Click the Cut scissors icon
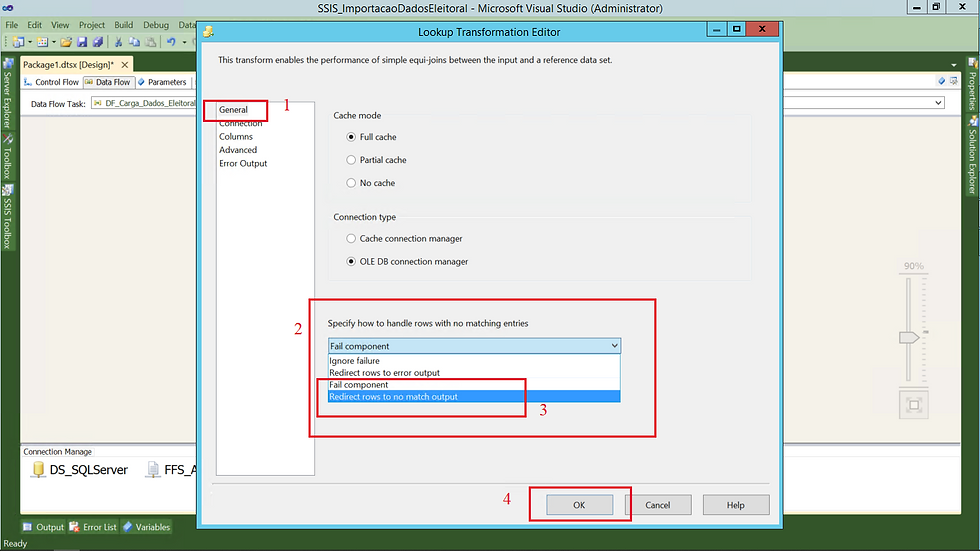980x551 pixels. [118, 42]
